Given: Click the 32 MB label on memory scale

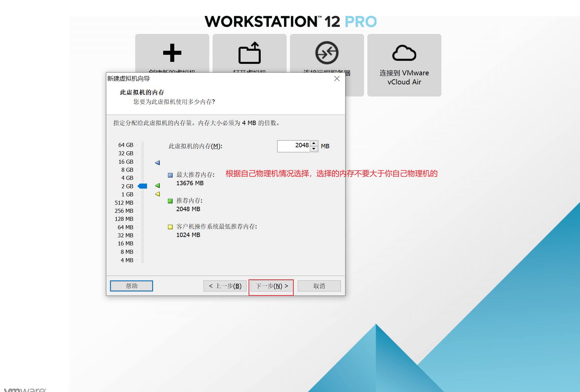Looking at the screenshot, I should (x=125, y=235).
